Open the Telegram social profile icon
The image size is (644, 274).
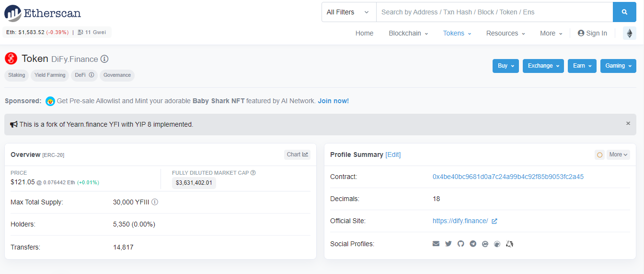pos(473,244)
